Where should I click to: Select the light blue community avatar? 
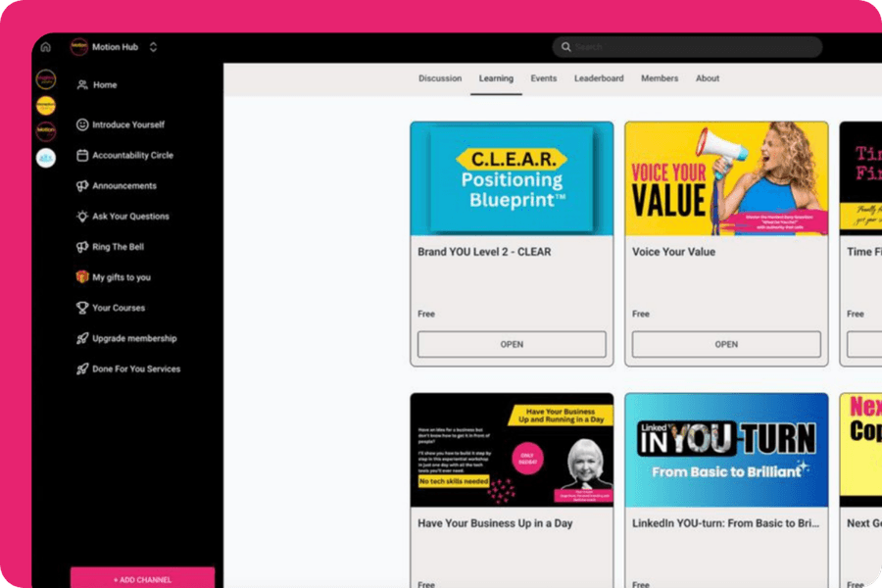46,158
